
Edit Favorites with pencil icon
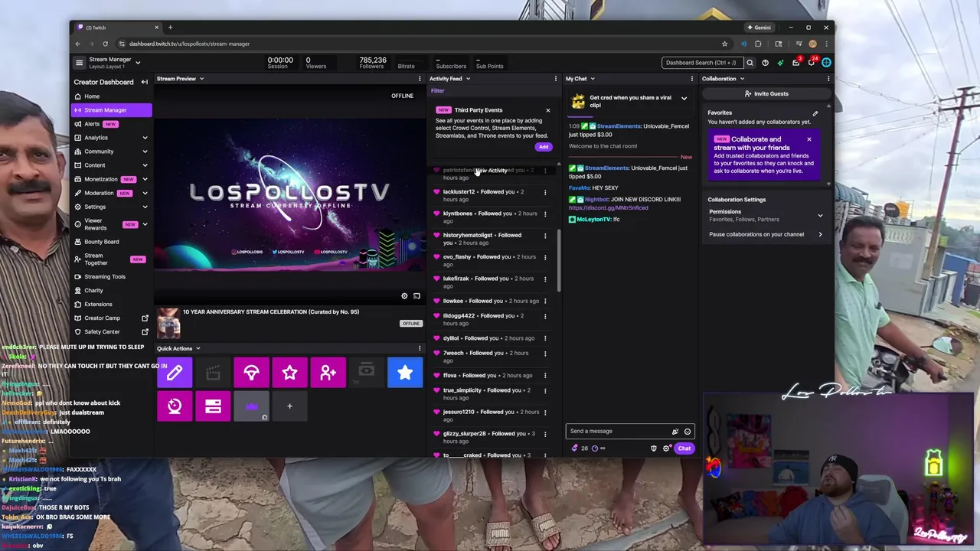coord(815,113)
